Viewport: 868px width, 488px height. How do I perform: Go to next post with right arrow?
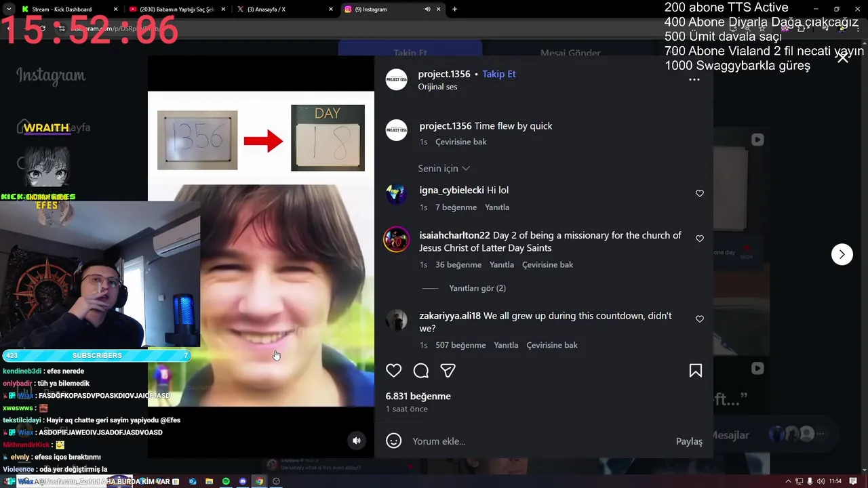[842, 254]
